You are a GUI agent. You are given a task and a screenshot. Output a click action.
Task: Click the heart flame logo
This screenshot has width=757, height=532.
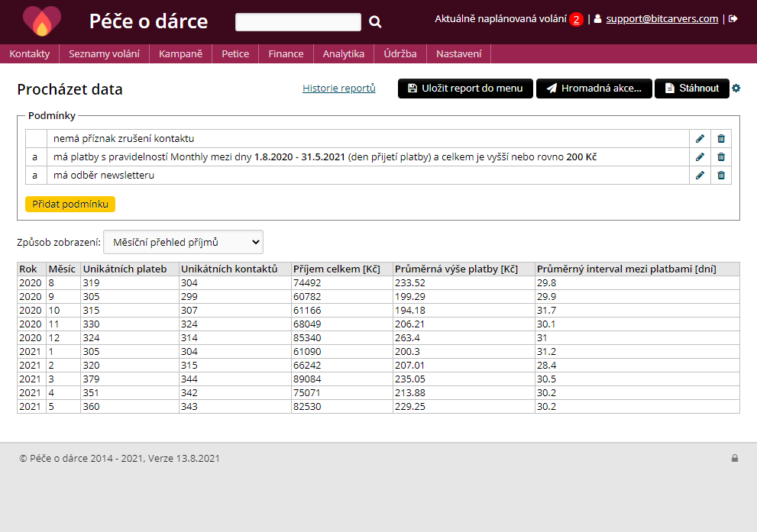[41, 21]
